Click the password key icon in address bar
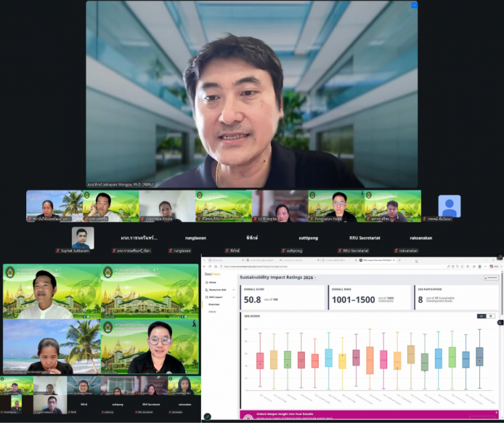 tap(448, 266)
